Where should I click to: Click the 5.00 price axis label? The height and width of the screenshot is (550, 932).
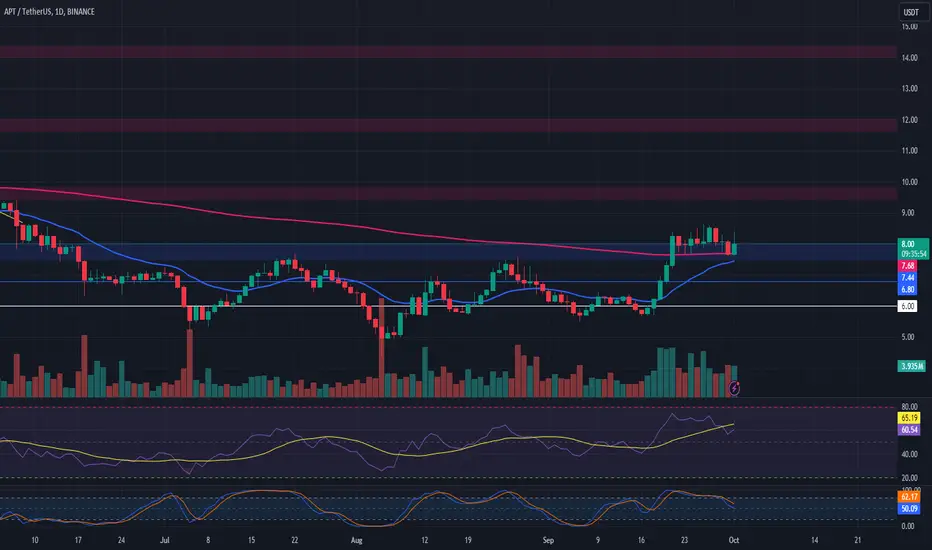click(x=908, y=337)
